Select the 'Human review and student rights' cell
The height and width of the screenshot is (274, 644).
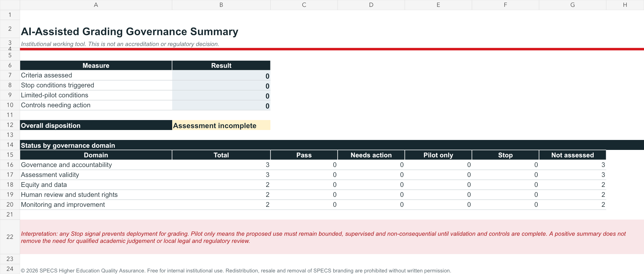[96, 195]
